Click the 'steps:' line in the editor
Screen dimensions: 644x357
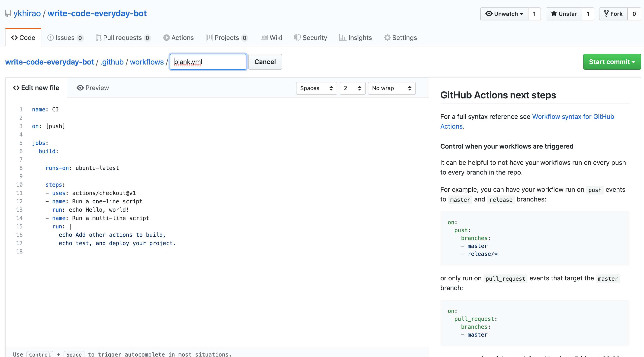point(55,185)
